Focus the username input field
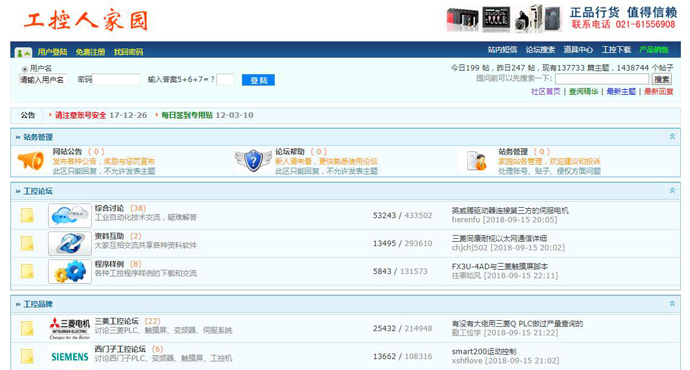Image resolution: width=690 pixels, height=370 pixels. coord(43,80)
